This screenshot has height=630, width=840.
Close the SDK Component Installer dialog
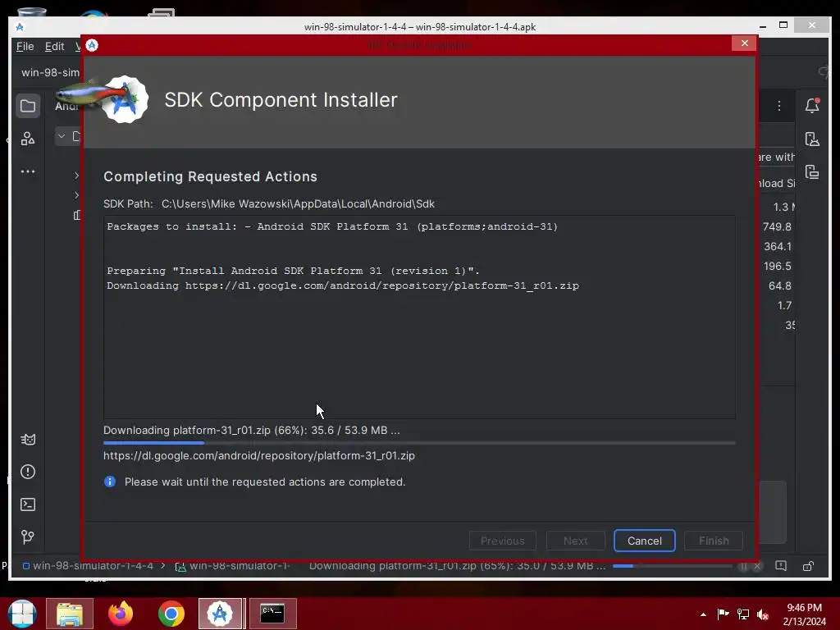tap(744, 43)
